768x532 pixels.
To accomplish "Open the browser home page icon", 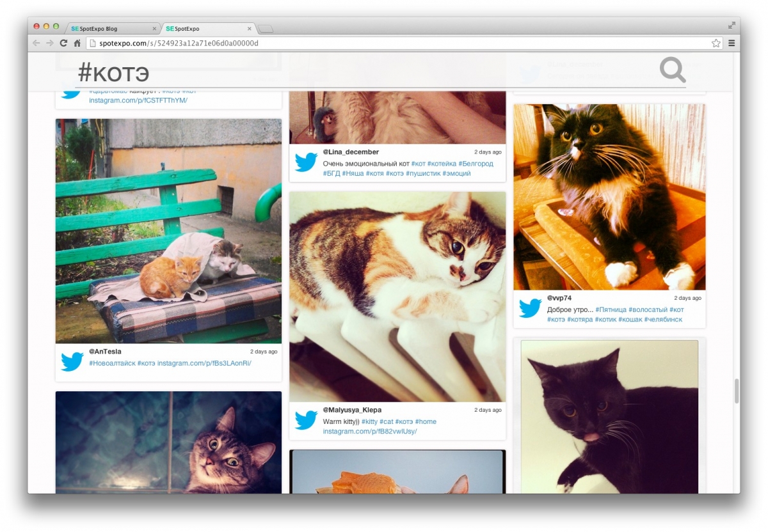I will click(77, 43).
